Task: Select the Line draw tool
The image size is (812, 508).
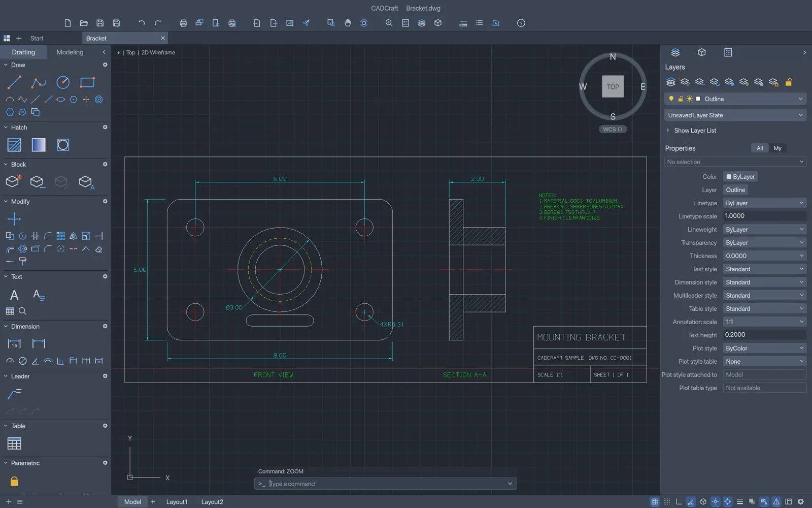Action: click(x=14, y=82)
